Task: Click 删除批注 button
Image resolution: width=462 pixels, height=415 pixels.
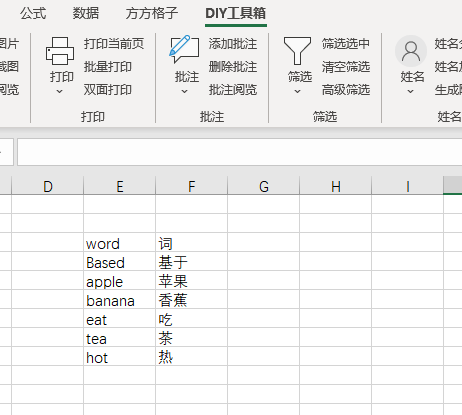Action: tap(233, 67)
